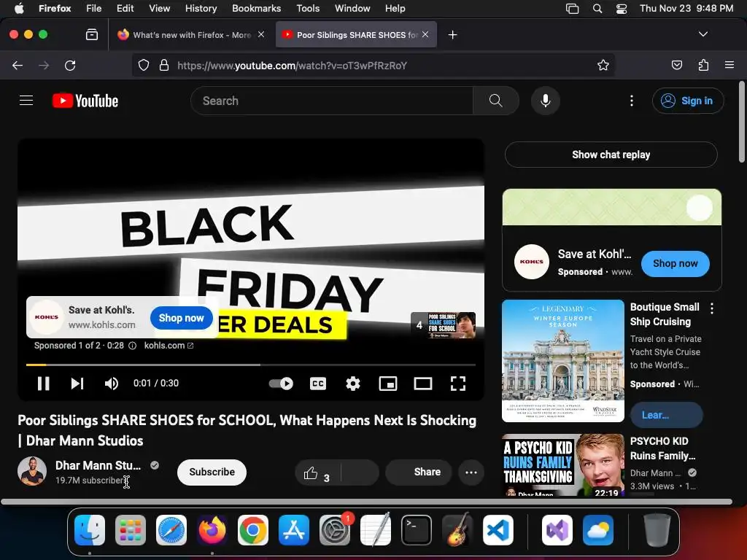Open macOS Control Center

[622, 8]
